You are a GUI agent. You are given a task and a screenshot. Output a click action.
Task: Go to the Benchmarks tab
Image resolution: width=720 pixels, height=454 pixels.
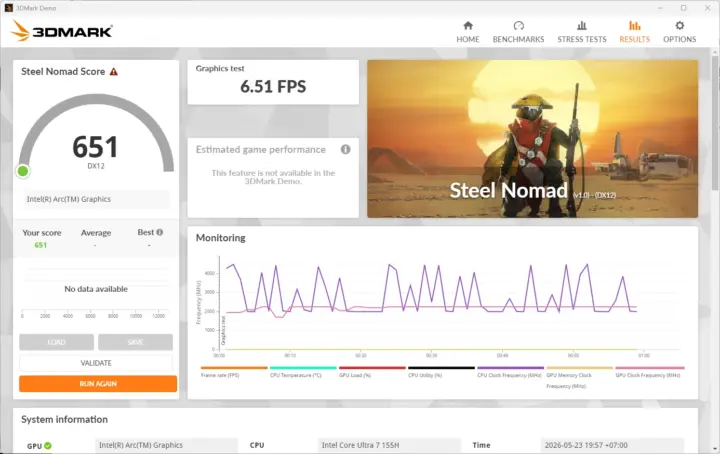coord(518,32)
